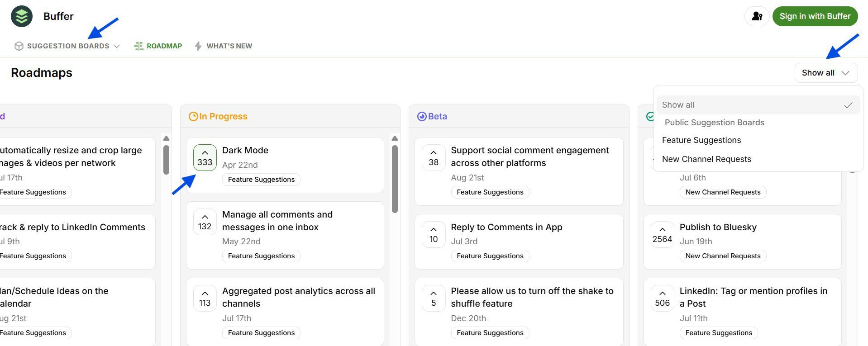
Task: Upvote the Dark Mode suggestion
Action: click(x=205, y=157)
